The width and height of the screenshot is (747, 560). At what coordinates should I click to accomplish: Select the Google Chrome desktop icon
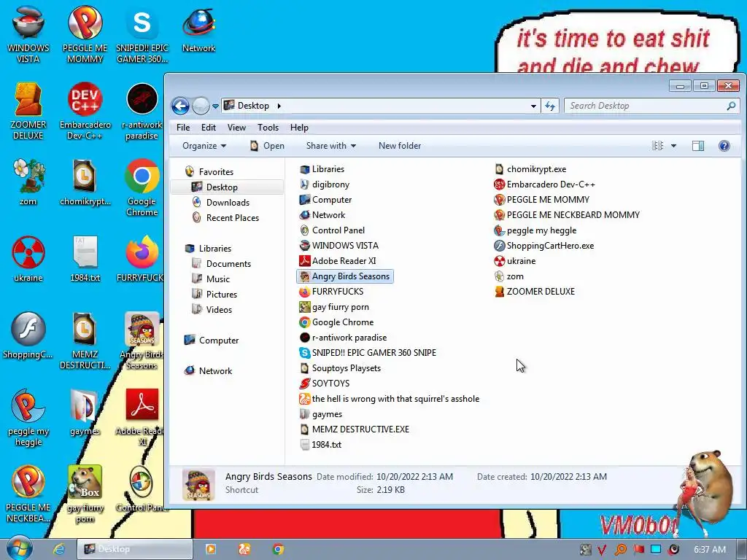click(142, 187)
